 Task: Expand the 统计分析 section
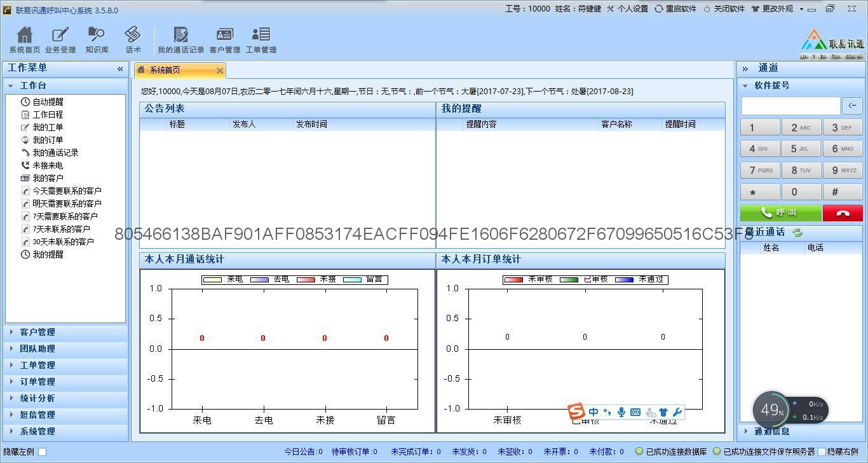[65, 398]
